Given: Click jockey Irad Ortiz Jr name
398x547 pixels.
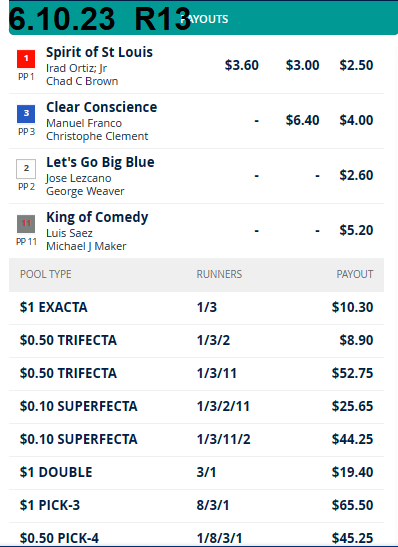Looking at the screenshot, I should (76, 68).
